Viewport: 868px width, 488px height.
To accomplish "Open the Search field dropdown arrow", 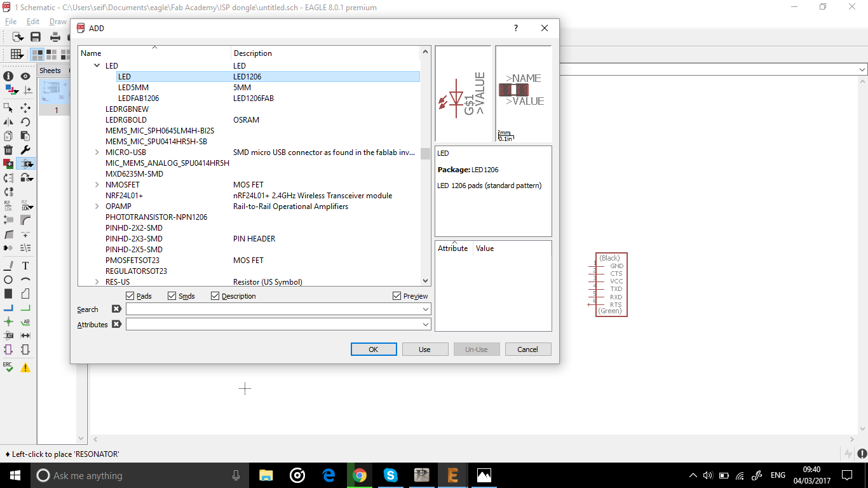I will tap(425, 309).
